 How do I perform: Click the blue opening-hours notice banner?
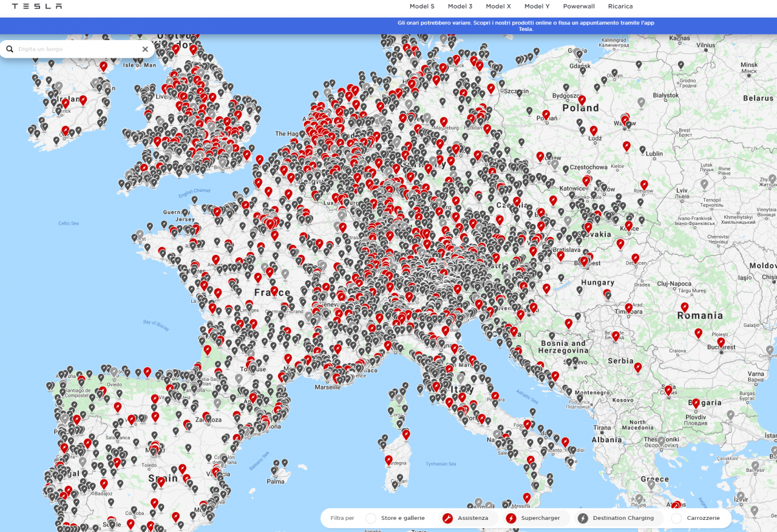tap(388, 25)
